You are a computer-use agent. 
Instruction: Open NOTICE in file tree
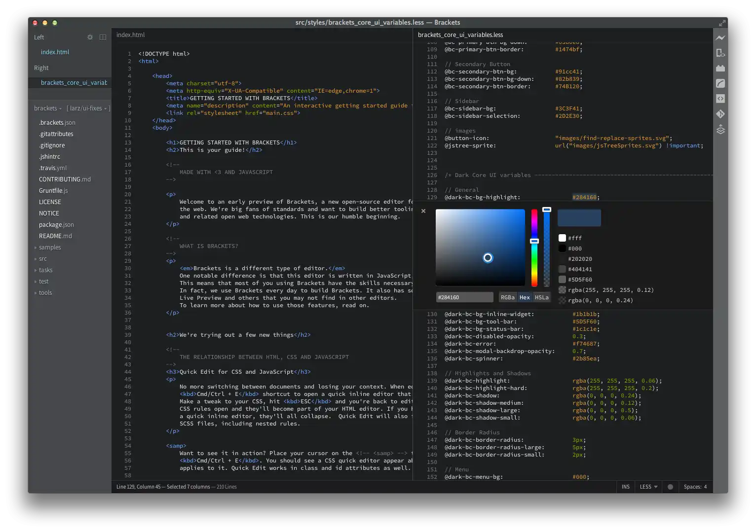(49, 213)
